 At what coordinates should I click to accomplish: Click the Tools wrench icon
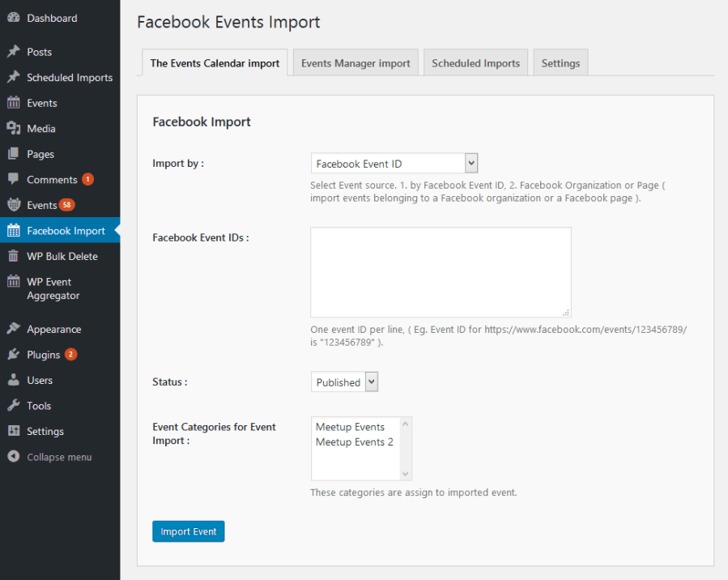tap(13, 406)
